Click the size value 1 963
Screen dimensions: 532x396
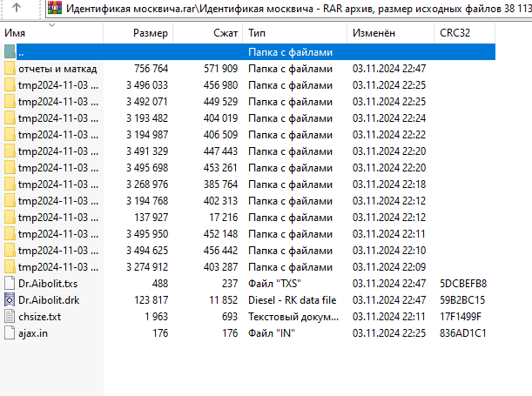[x=157, y=317]
